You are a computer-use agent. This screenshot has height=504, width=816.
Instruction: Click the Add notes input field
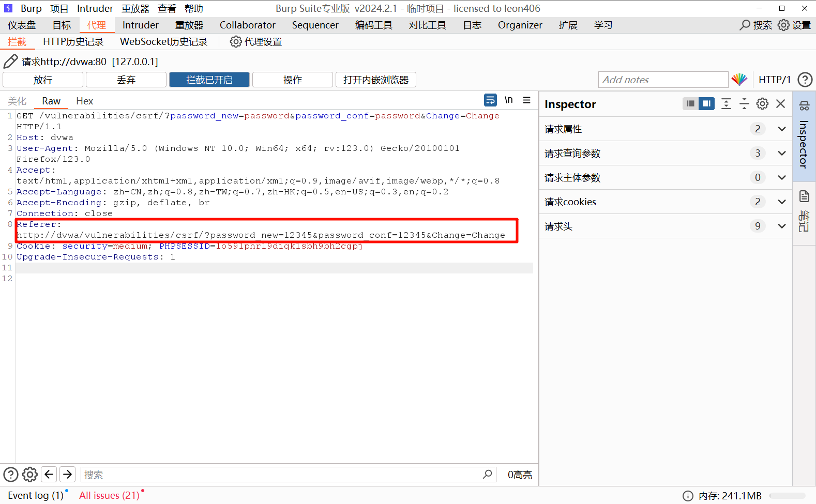coord(663,80)
